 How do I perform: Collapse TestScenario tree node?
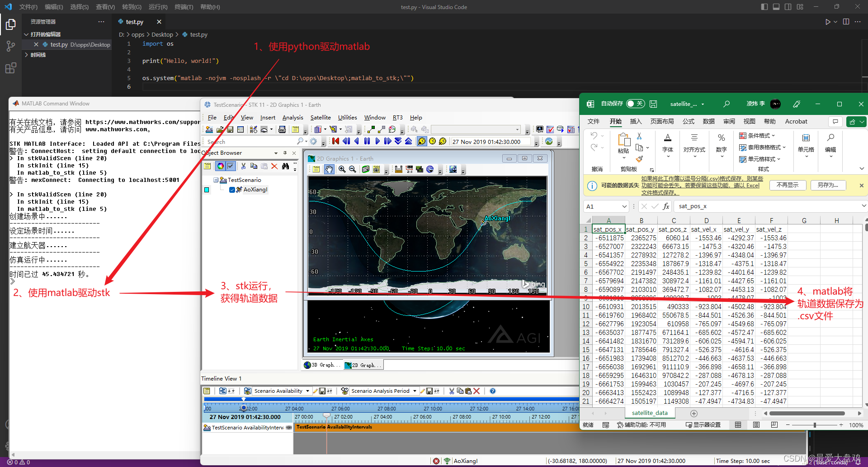click(x=216, y=180)
